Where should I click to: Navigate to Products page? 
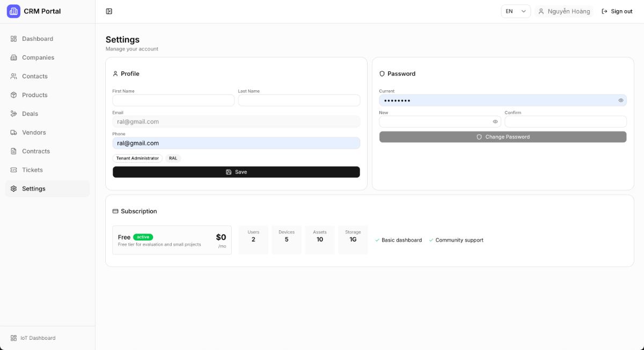point(47,95)
